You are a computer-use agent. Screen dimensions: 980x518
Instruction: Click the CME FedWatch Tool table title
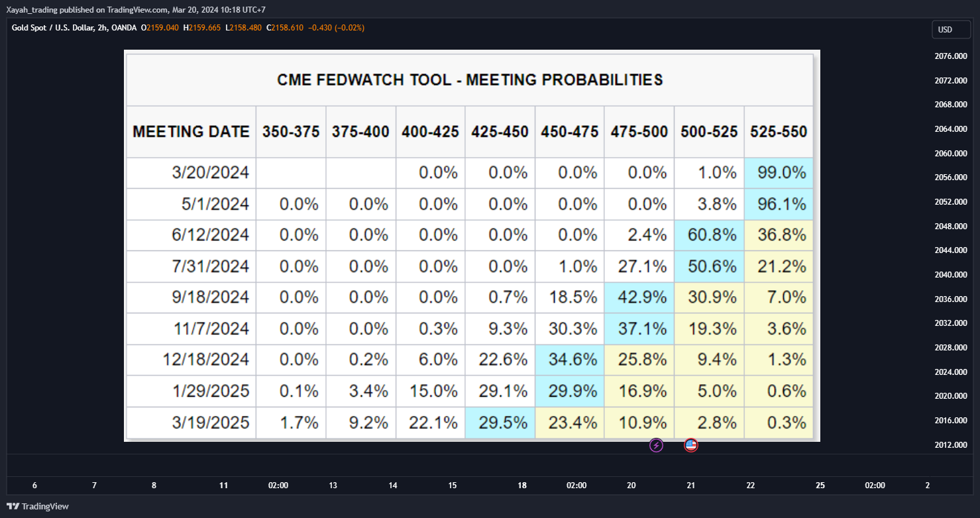[470, 80]
